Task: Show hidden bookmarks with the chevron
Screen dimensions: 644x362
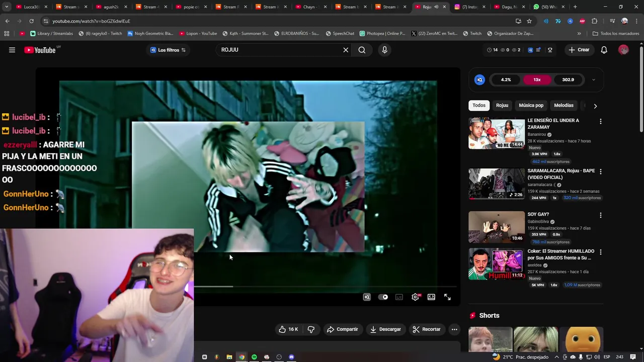Action: [x=579, y=34]
